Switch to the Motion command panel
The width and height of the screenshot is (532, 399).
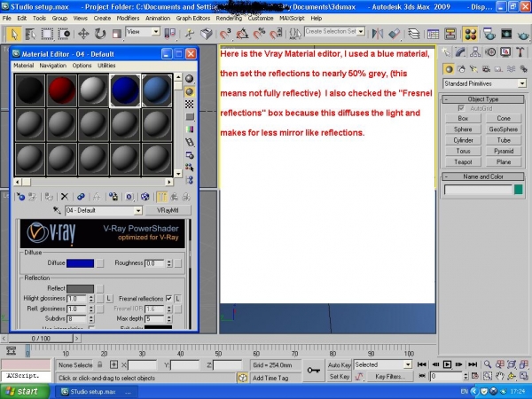(490, 52)
